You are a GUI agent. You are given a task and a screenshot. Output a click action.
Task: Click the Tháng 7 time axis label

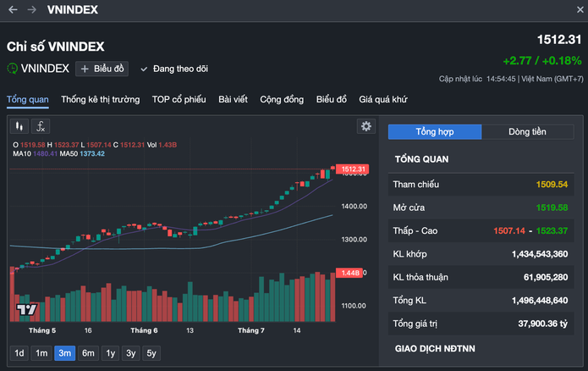(251, 330)
